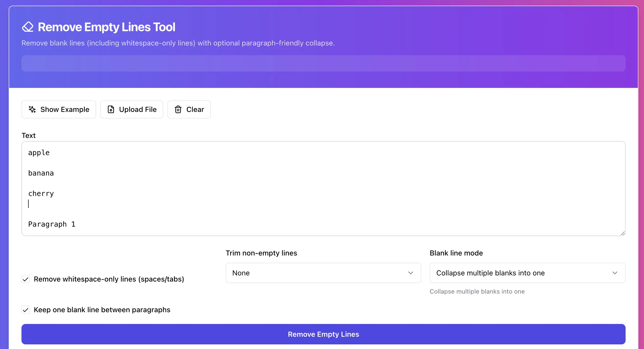Click the chevron in Blank line mode

click(615, 273)
